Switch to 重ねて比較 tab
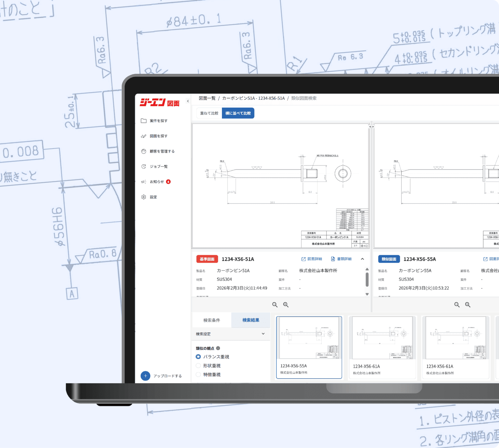The height and width of the screenshot is (448, 499). tap(209, 113)
